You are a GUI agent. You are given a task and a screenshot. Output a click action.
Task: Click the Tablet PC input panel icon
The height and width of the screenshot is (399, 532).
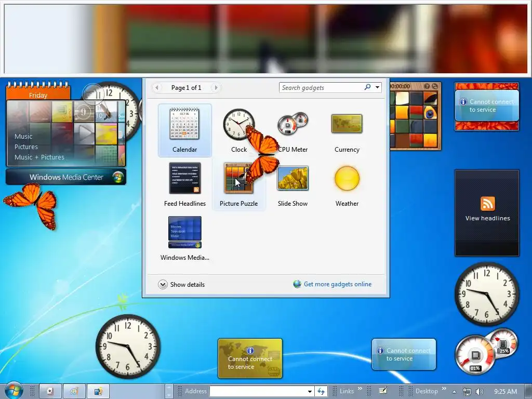pyautogui.click(x=383, y=391)
